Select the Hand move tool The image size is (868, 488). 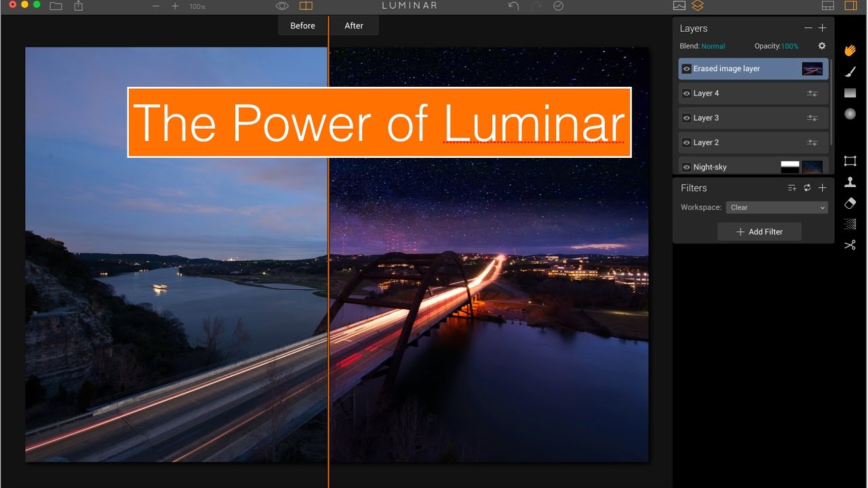[x=850, y=50]
